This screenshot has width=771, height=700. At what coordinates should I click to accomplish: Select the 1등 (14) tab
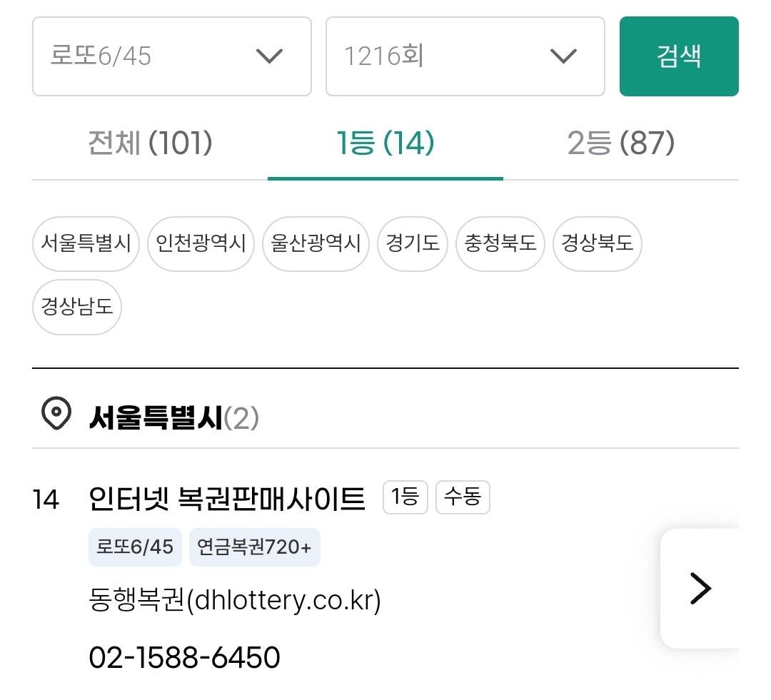pos(385,144)
